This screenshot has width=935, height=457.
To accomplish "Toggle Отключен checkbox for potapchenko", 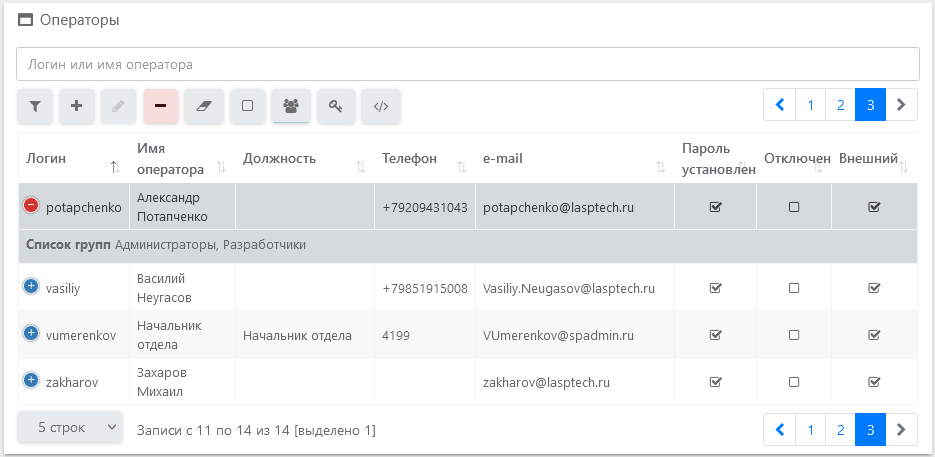I will click(x=794, y=207).
